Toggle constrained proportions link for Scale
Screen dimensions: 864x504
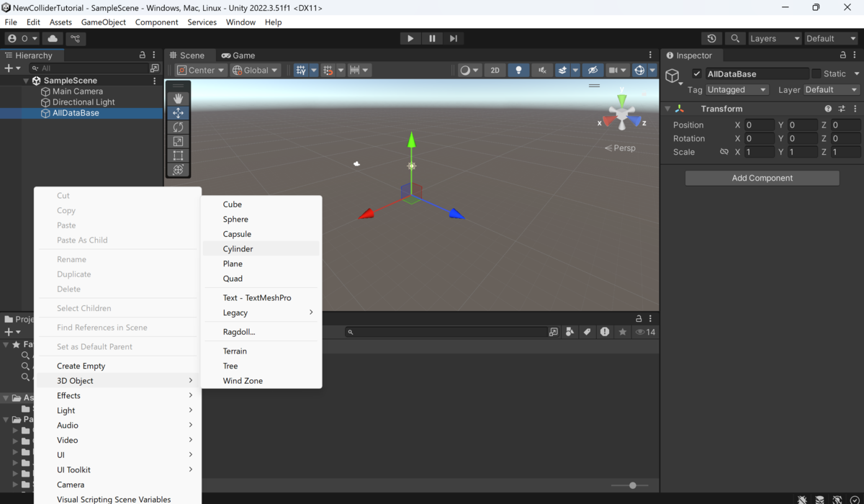coord(724,152)
